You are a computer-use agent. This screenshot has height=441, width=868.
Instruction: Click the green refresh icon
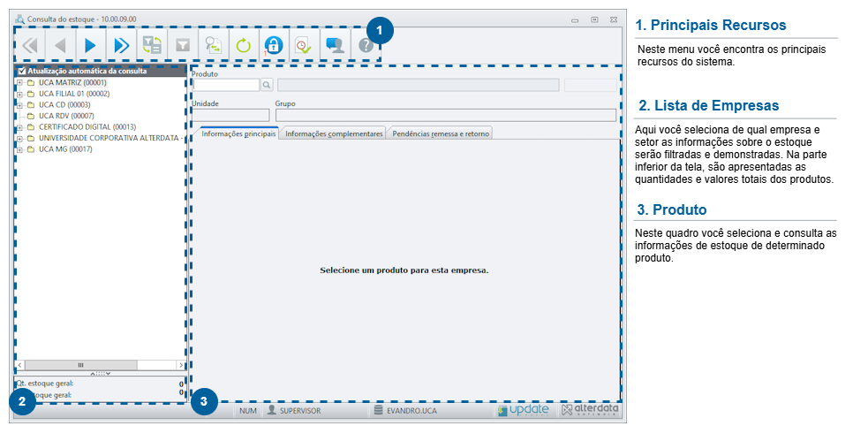pyautogui.click(x=244, y=45)
